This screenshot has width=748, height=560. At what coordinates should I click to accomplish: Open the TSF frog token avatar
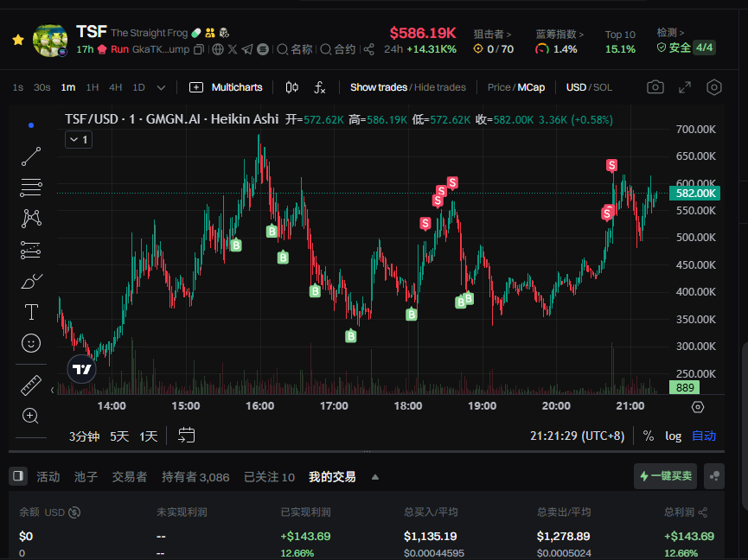pyautogui.click(x=49, y=40)
